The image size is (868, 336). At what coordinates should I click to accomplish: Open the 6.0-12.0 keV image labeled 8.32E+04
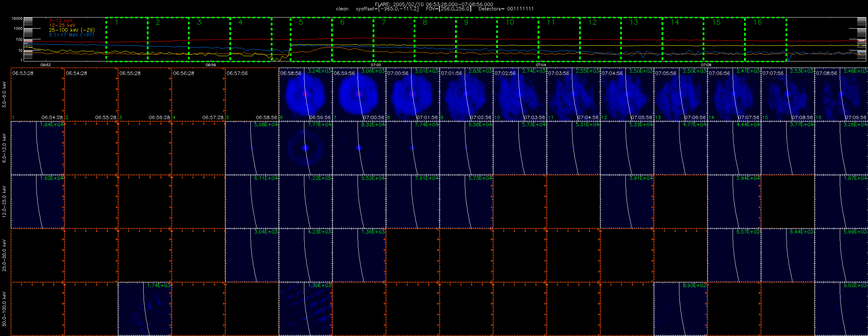point(359,148)
